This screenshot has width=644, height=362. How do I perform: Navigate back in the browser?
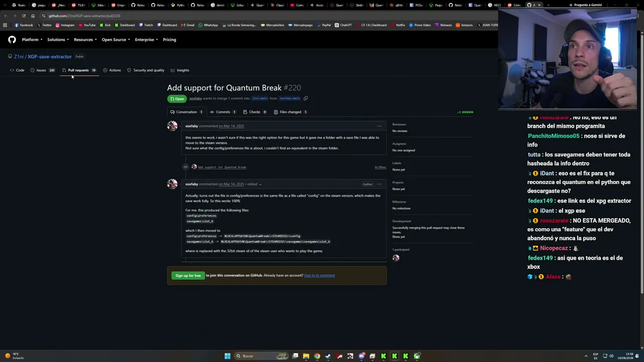pyautogui.click(x=6, y=16)
